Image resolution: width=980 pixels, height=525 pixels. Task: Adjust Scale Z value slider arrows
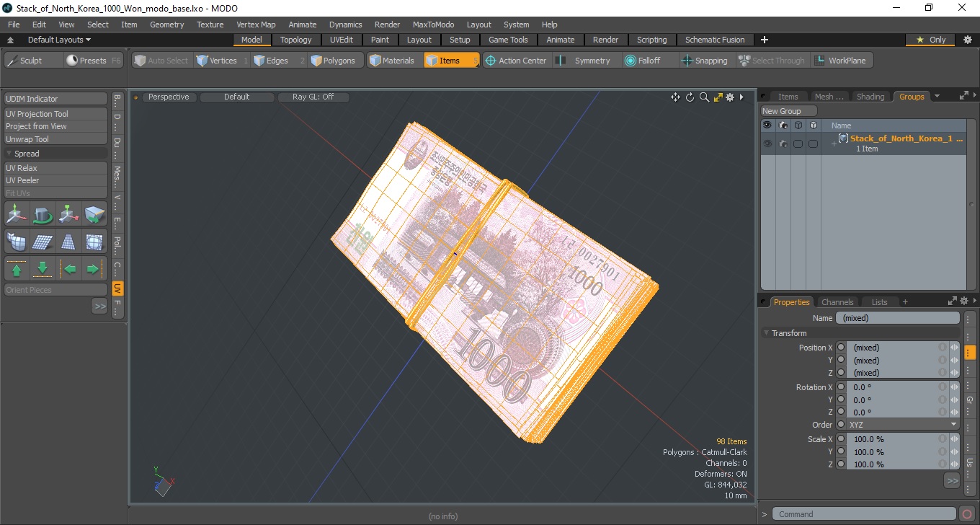pyautogui.click(x=955, y=464)
